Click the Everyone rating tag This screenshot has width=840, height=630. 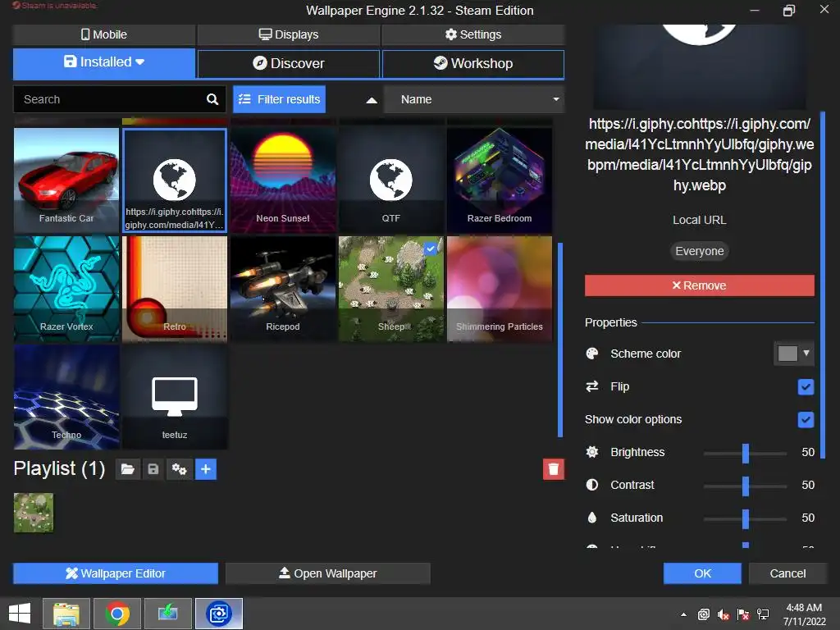699,251
